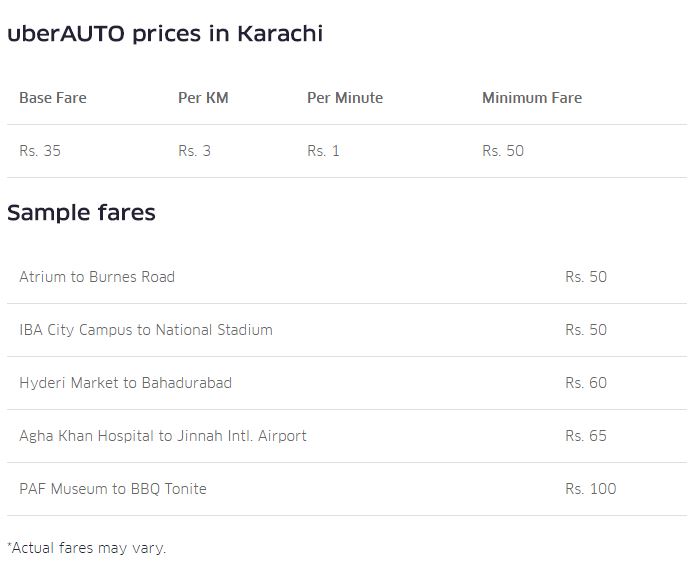The width and height of the screenshot is (692, 564).
Task: Click the Atrium to Burnes Road row
Action: pyautogui.click(x=97, y=277)
